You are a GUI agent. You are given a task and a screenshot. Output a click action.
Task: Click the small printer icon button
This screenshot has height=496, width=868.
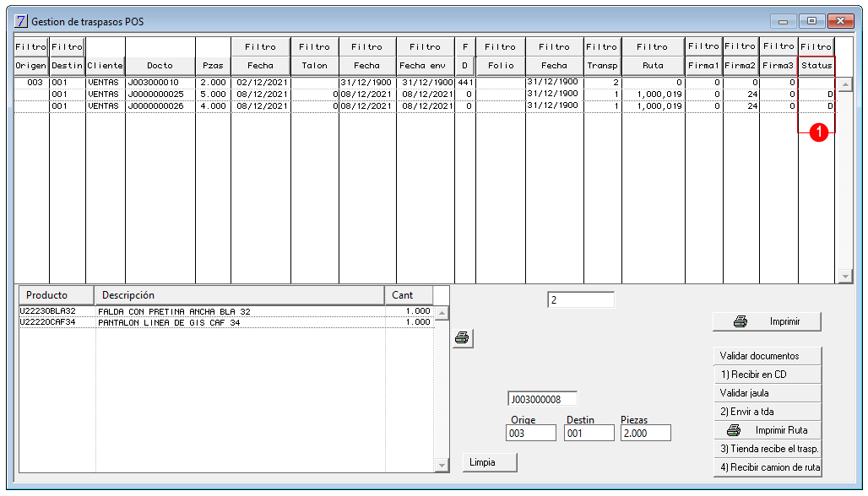(462, 338)
